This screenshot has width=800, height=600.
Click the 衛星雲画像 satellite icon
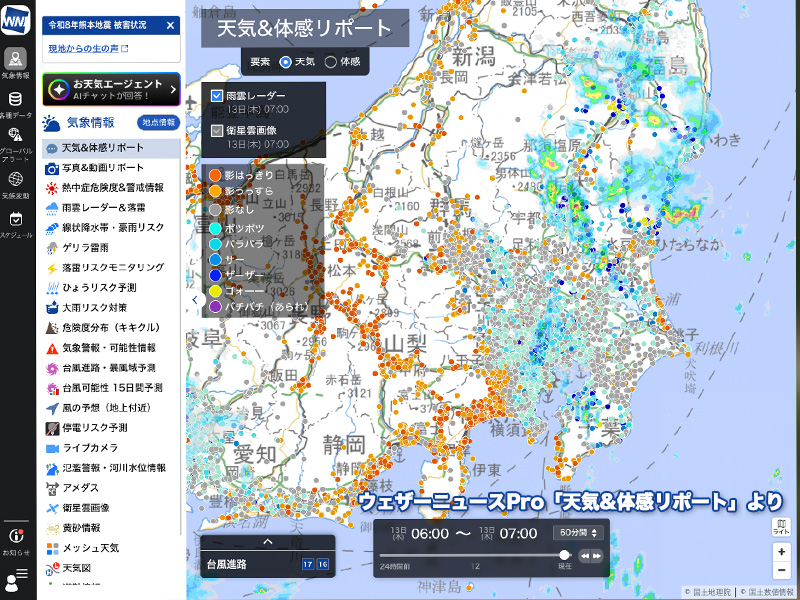(x=52, y=508)
